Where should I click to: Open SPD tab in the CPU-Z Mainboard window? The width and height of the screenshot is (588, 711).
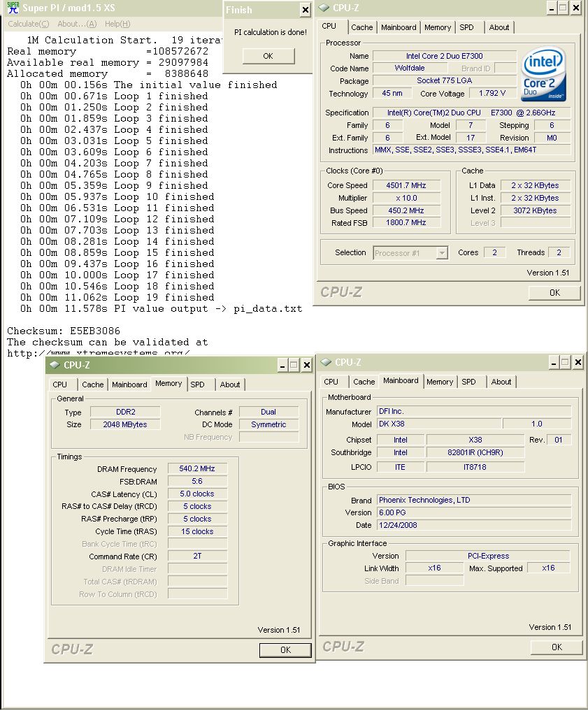pyautogui.click(x=468, y=382)
